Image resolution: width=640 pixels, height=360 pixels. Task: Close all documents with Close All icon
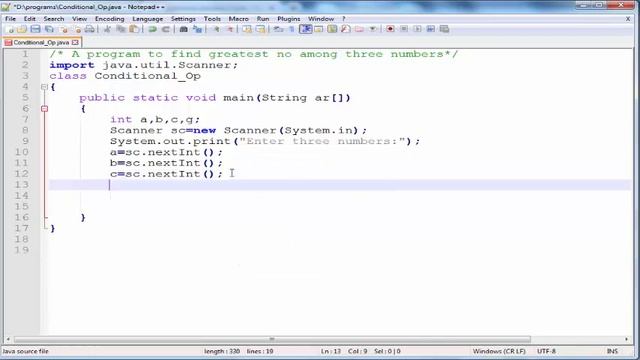tap(77, 29)
